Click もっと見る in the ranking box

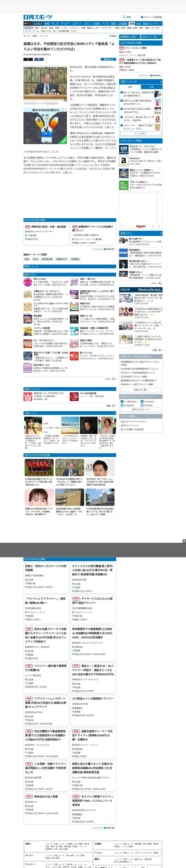(x=141, y=133)
